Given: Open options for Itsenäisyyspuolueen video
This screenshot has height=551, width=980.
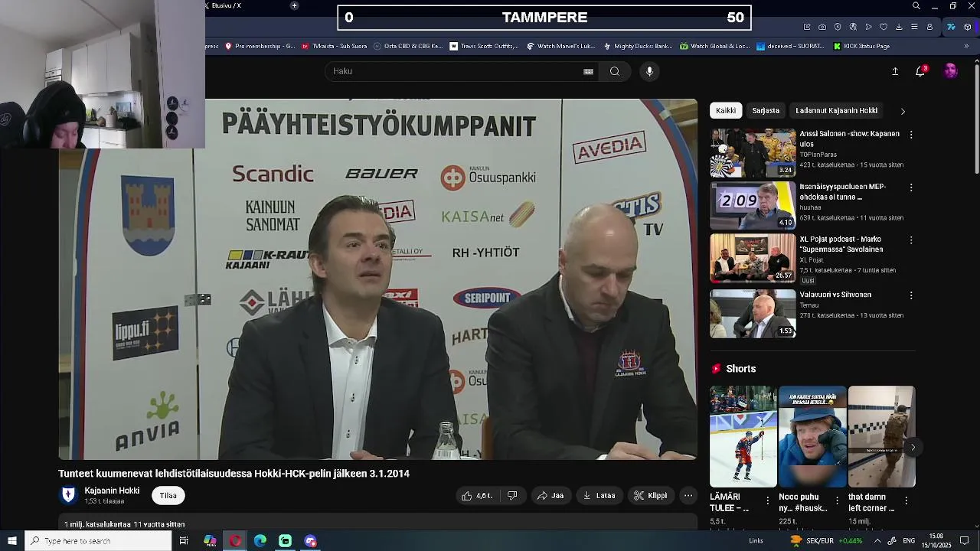Looking at the screenshot, I should click(x=911, y=187).
